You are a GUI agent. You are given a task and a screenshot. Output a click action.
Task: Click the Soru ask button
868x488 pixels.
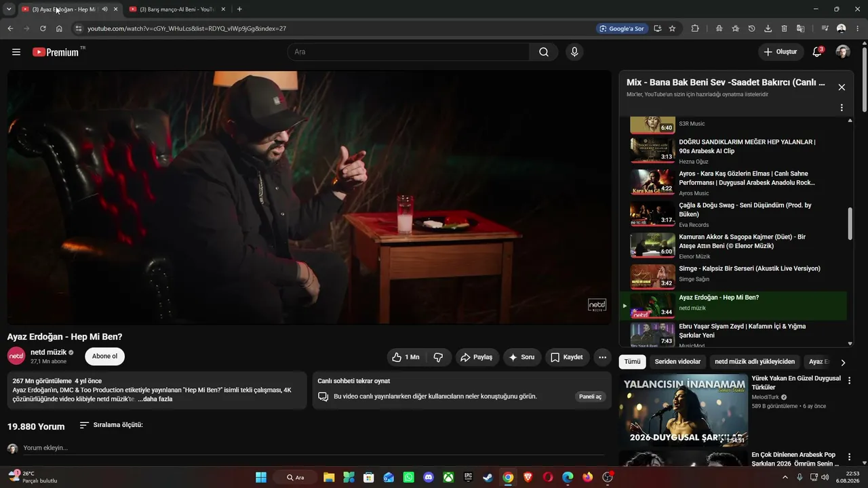(x=522, y=357)
